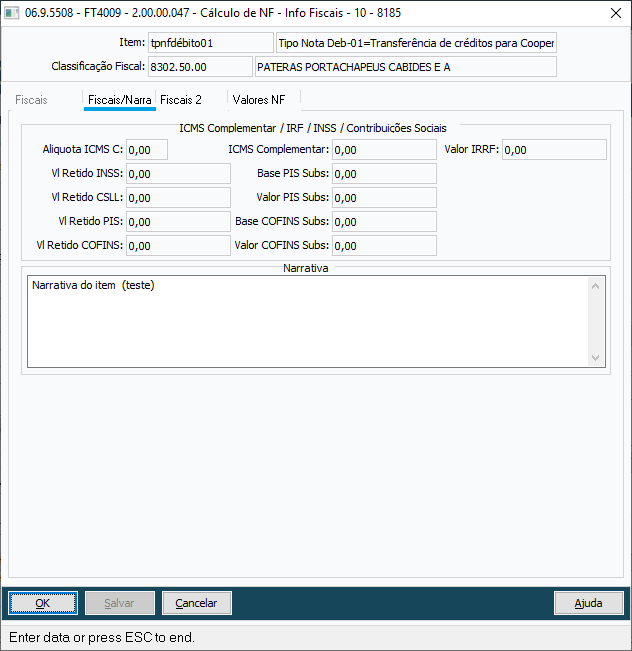Click the Narrativa group label
The height and width of the screenshot is (651, 632).
(x=306, y=268)
